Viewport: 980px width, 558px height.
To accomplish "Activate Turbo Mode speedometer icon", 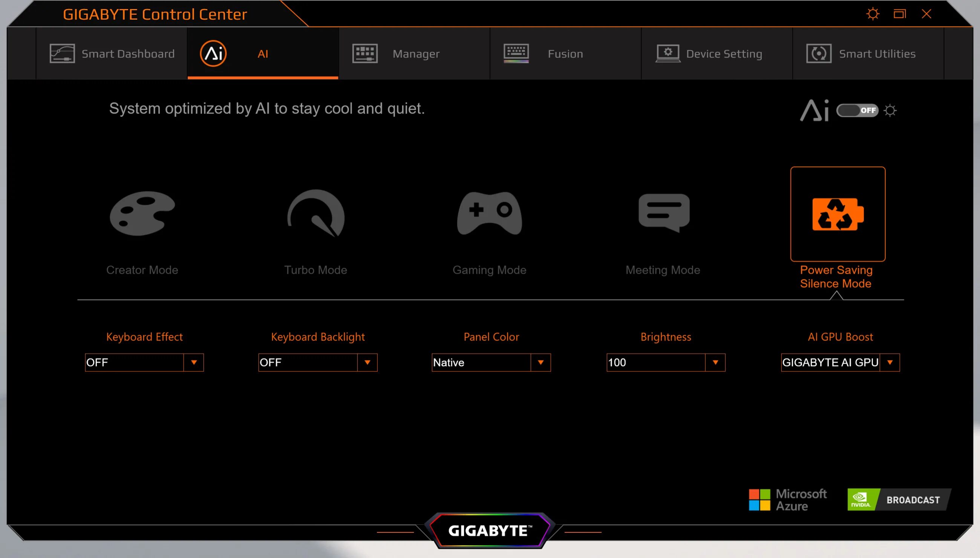I will 316,213.
